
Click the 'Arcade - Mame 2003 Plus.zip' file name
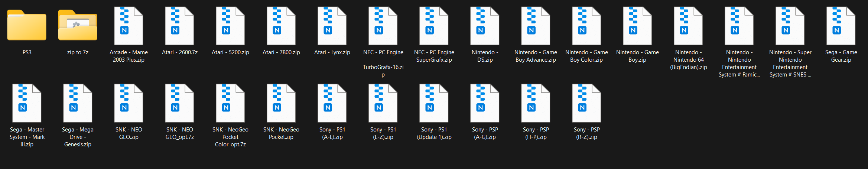(129, 56)
